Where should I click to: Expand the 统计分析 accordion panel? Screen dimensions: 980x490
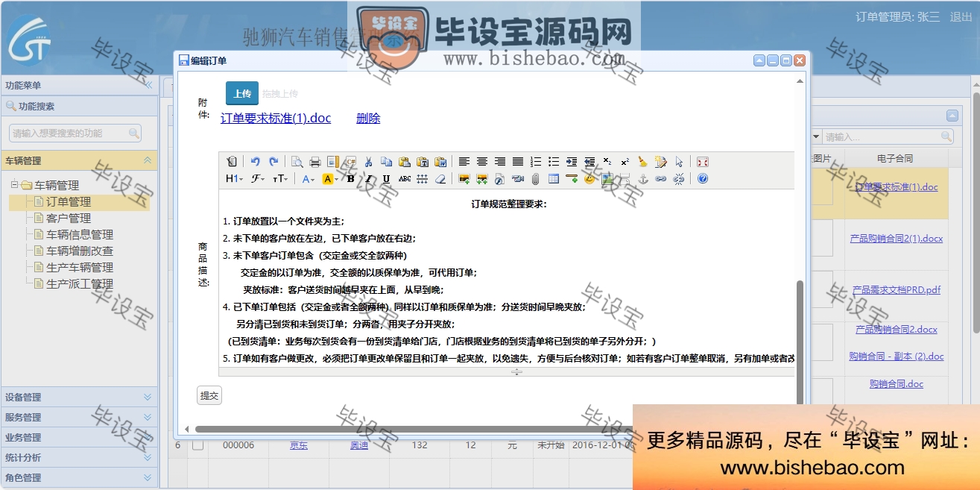79,458
